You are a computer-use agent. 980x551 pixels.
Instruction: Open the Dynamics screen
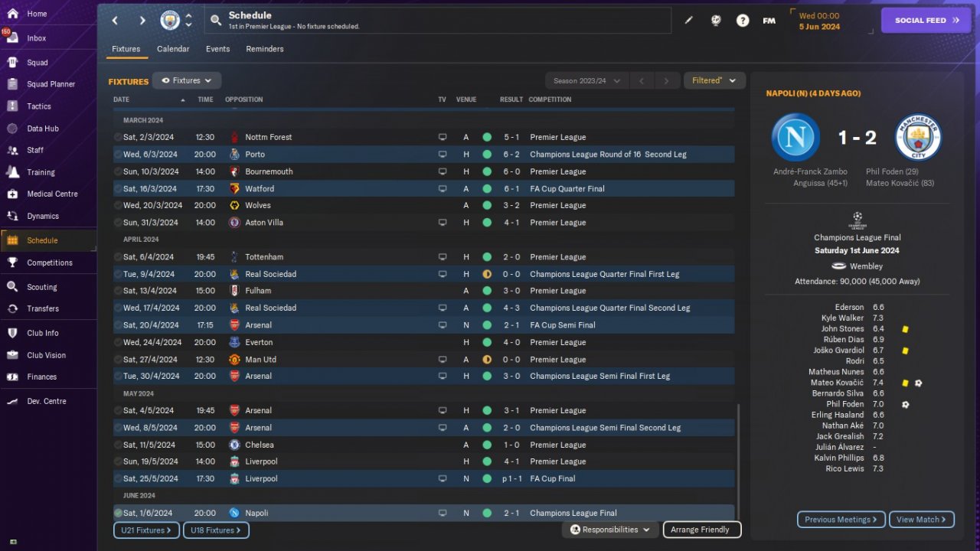pyautogui.click(x=48, y=216)
